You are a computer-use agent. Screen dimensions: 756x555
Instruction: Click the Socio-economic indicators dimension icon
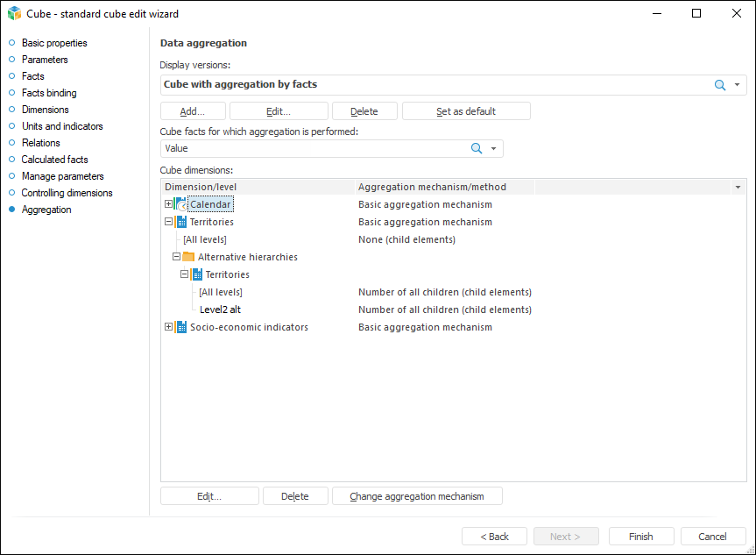coord(181,327)
